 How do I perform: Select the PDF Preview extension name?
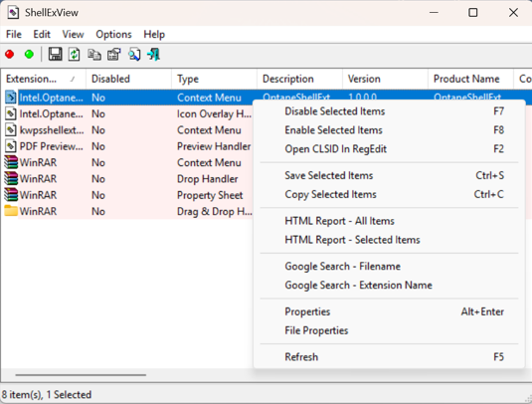[x=52, y=146]
